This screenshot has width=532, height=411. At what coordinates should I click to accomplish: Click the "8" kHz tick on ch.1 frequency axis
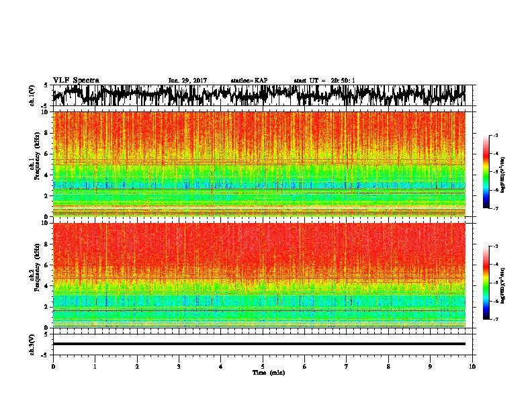point(47,133)
